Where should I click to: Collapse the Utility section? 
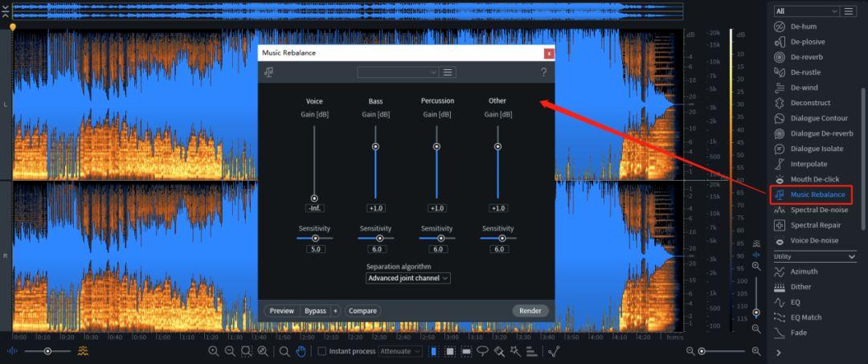tap(851, 256)
